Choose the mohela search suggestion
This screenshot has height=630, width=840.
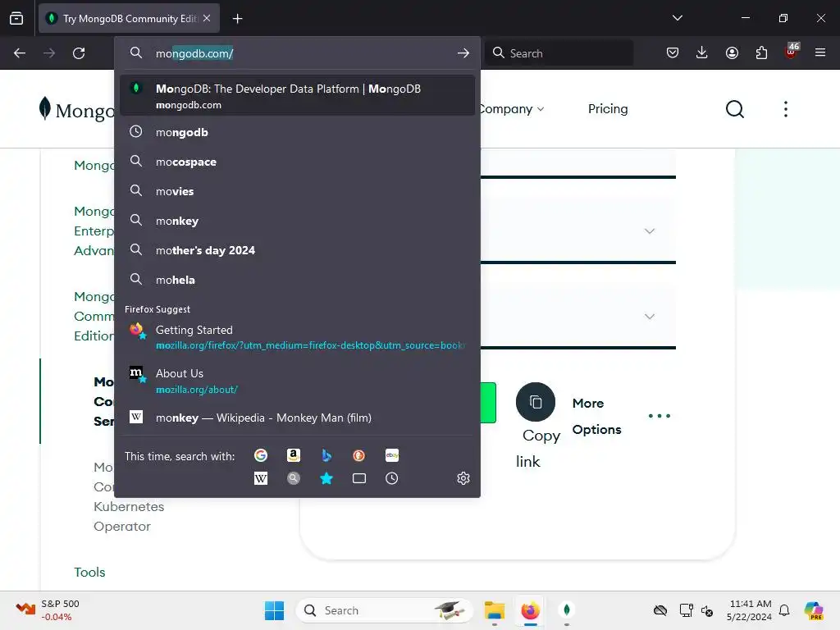pyautogui.click(x=297, y=280)
